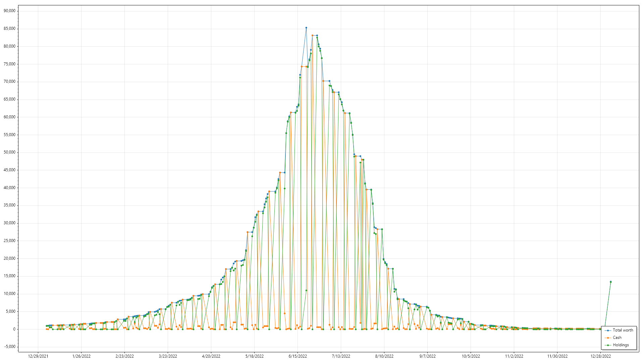
Task: Click the 10/5/2022 x-axis date label
Action: click(x=471, y=356)
